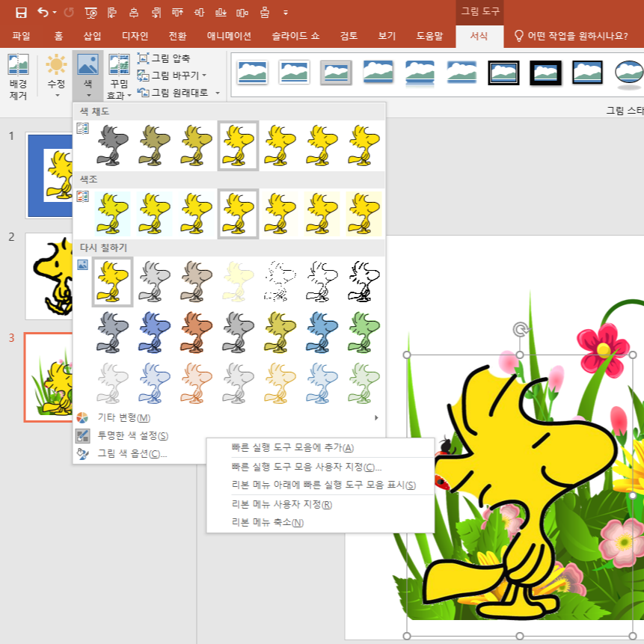Apply the first picture style in gallery
644x644 pixels.
[x=252, y=73]
